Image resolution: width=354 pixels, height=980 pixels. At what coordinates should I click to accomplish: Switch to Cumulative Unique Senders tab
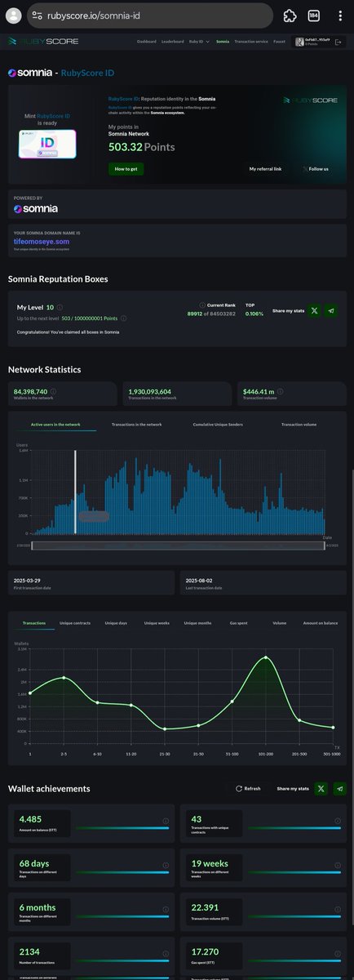(217, 425)
